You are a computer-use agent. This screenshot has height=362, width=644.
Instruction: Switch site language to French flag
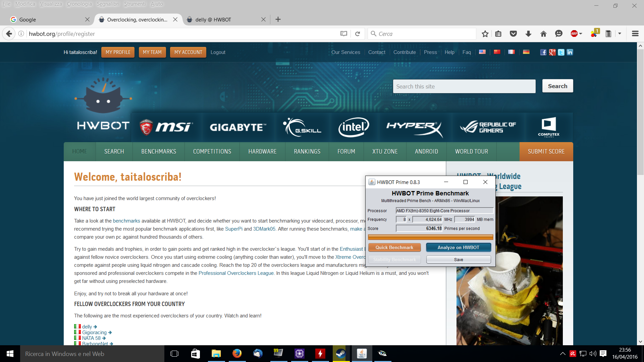click(x=511, y=52)
